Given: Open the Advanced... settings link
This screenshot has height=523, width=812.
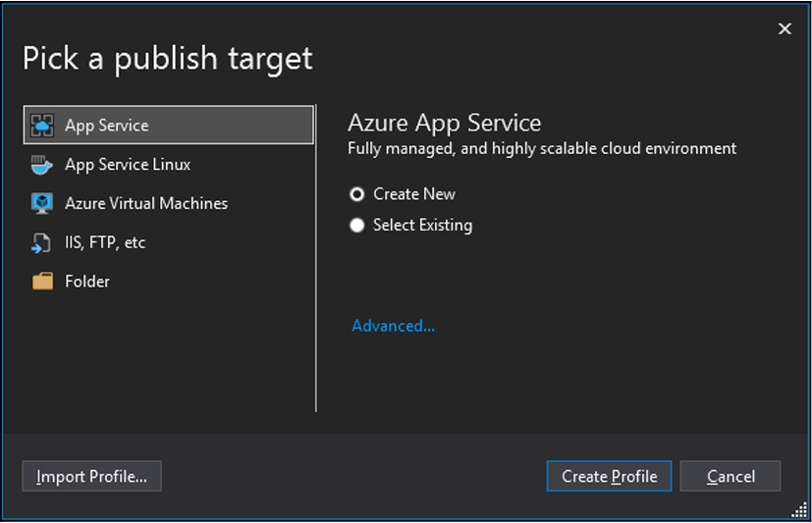Looking at the screenshot, I should [393, 326].
